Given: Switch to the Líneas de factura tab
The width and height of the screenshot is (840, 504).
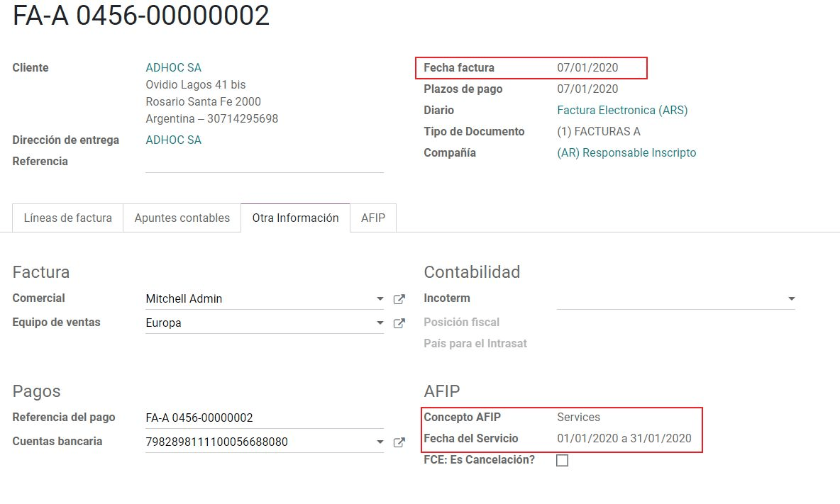Looking at the screenshot, I should tap(68, 218).
